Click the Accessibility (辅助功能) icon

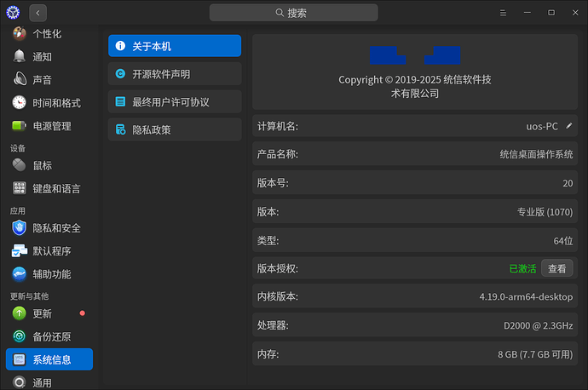pyautogui.click(x=19, y=274)
